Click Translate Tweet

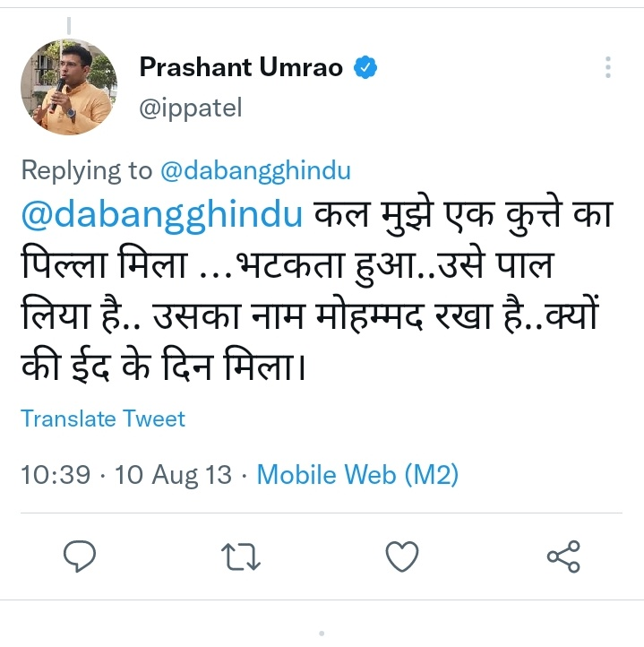[103, 418]
